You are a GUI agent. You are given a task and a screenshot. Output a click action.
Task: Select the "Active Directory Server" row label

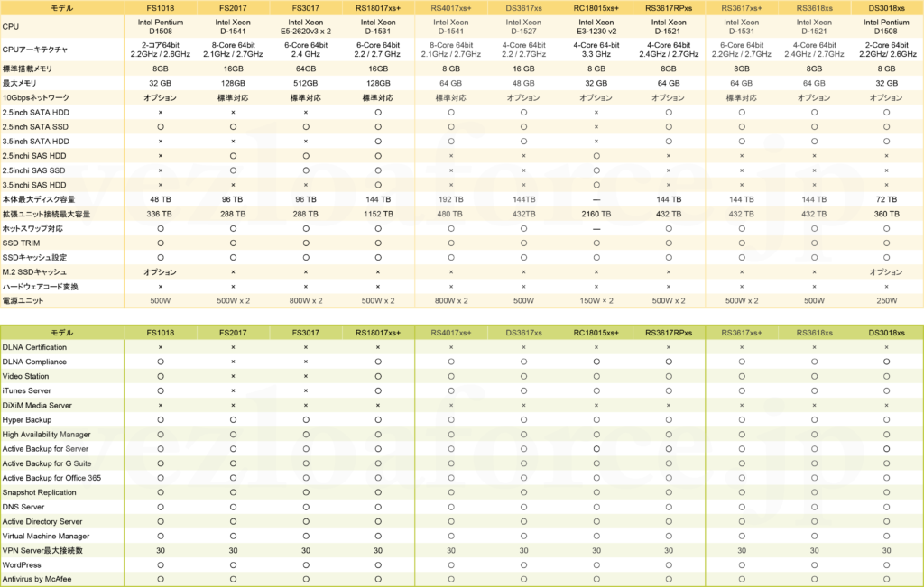[42, 522]
